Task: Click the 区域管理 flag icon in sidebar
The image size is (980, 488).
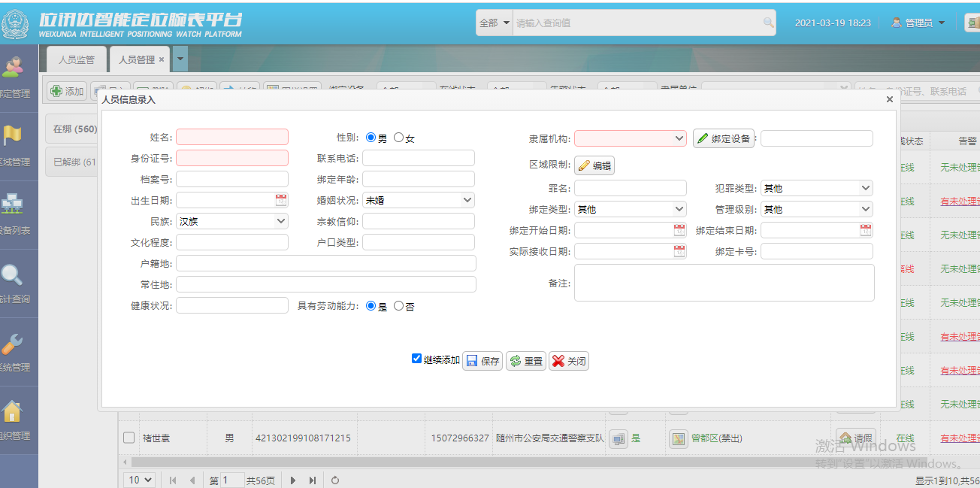Action: (x=13, y=136)
